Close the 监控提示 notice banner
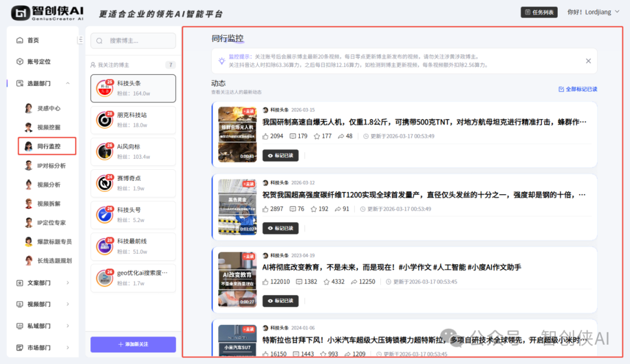630x364 pixels. coord(588,61)
